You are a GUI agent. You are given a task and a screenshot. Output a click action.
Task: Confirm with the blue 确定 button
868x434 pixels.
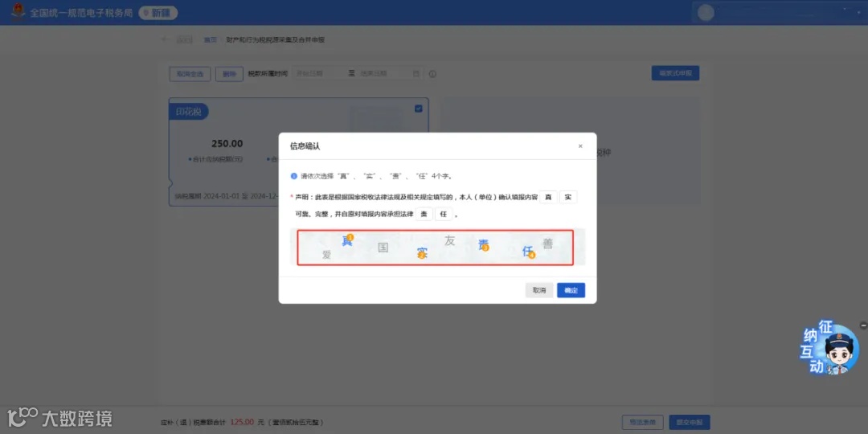pyautogui.click(x=571, y=290)
